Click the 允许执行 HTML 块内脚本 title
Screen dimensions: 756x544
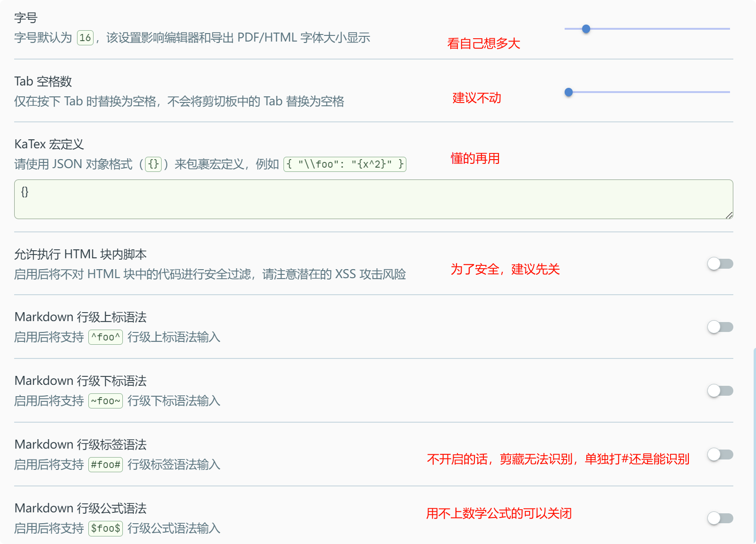click(80, 254)
